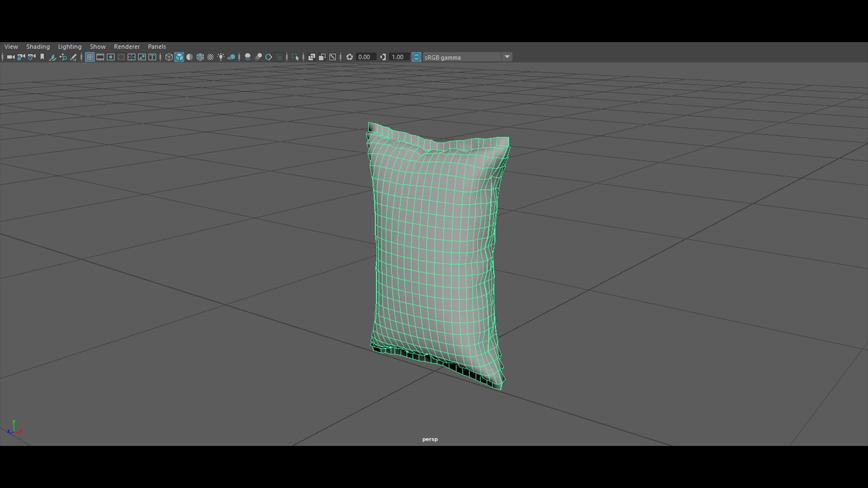The image size is (868, 488).
Task: Click the Bookmarks icon
Action: coord(42,57)
